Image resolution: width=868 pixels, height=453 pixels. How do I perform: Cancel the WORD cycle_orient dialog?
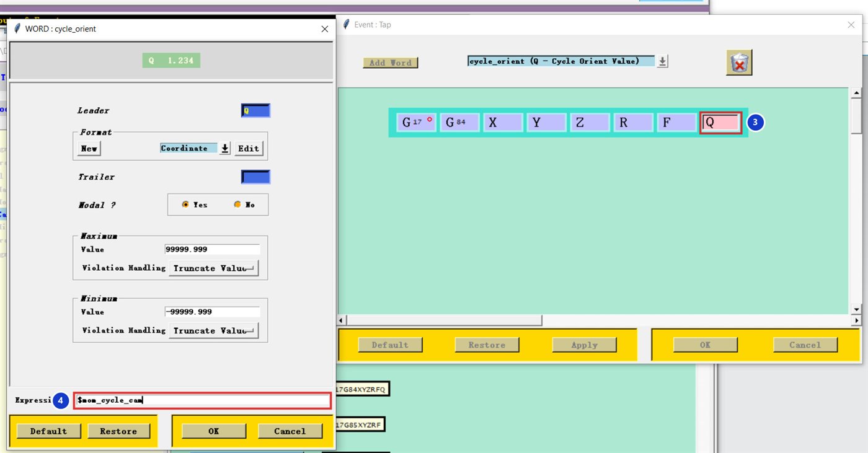tap(290, 431)
